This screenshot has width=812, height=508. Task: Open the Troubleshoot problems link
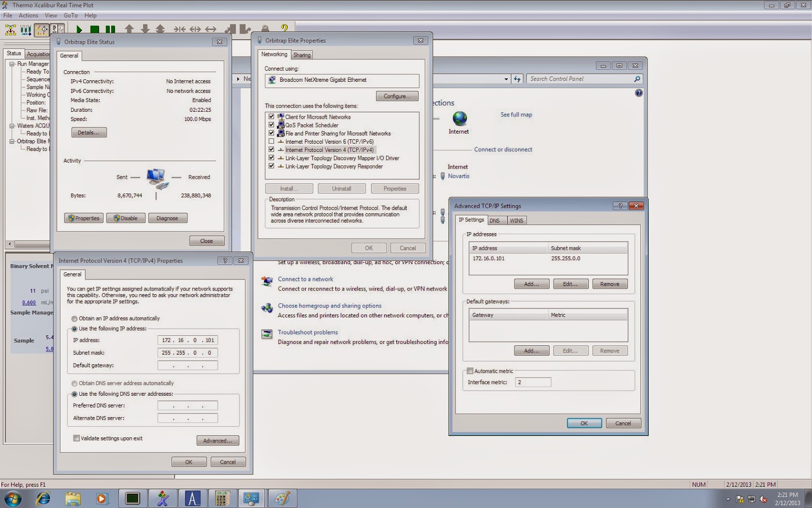point(308,333)
